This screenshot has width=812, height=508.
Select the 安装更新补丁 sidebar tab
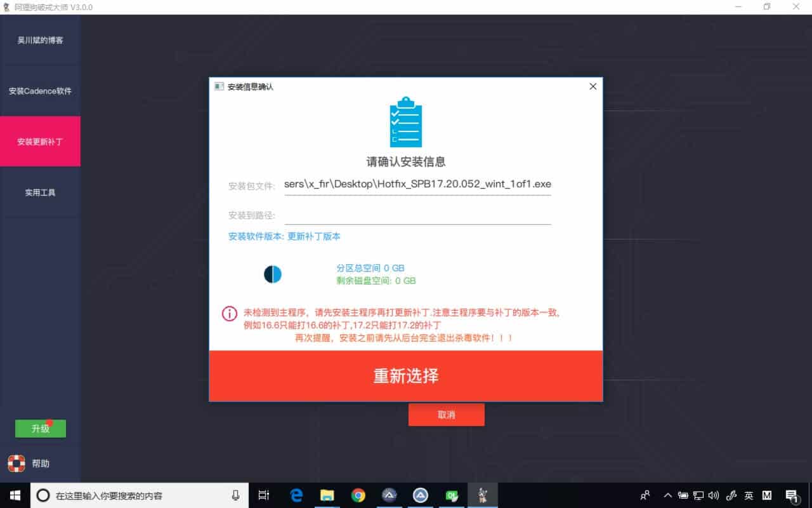pyautogui.click(x=40, y=142)
